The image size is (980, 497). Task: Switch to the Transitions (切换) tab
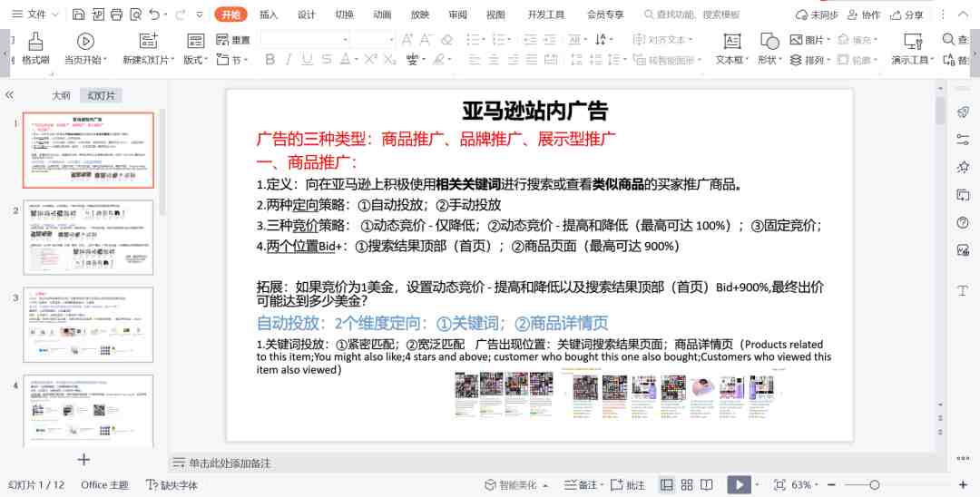(x=345, y=15)
